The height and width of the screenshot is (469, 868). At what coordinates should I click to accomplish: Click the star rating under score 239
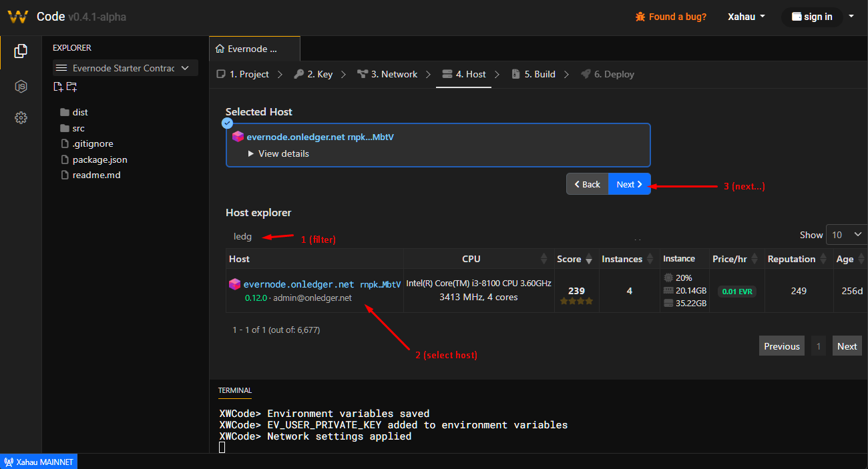(x=576, y=302)
